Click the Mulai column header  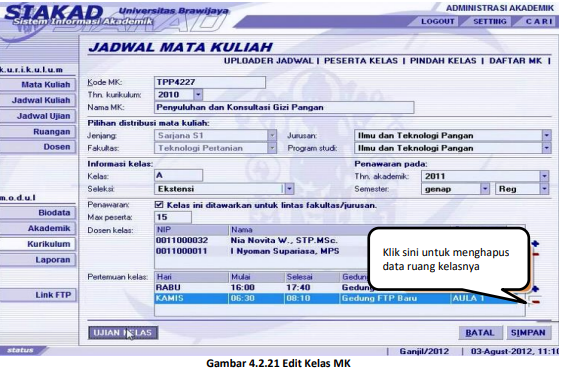tap(257, 277)
